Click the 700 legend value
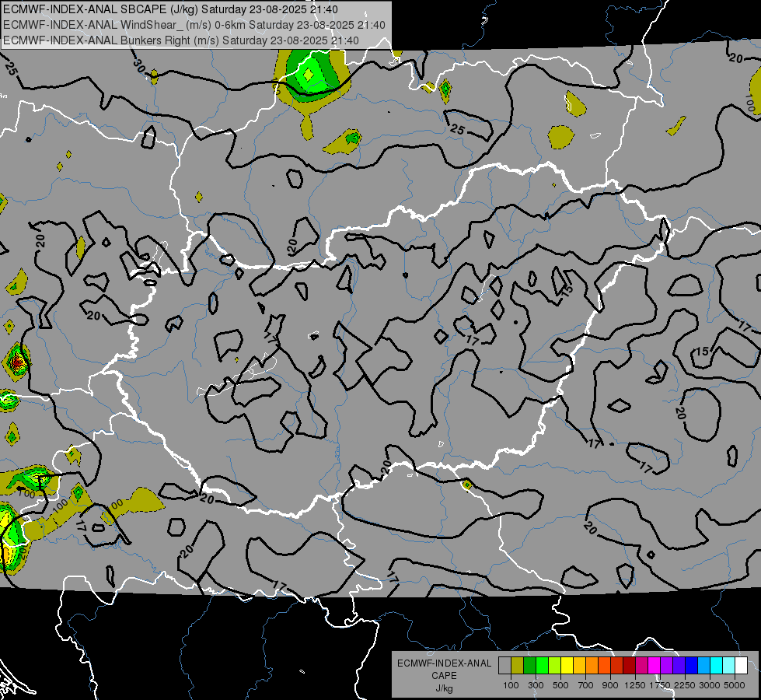761x700 pixels. (x=586, y=685)
